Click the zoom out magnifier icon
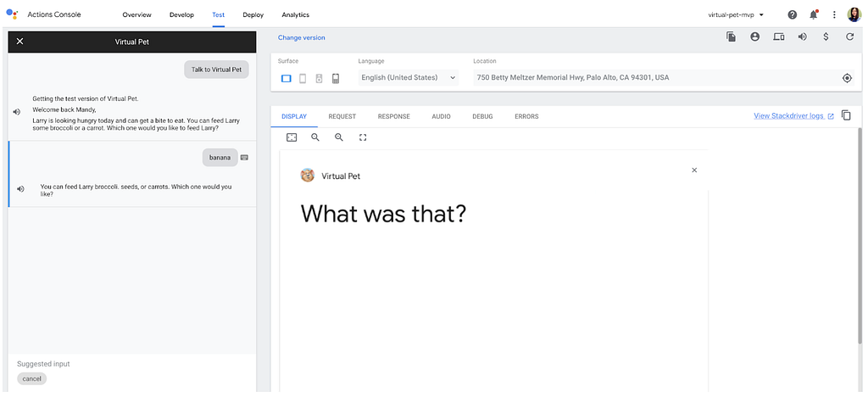The height and width of the screenshot is (397, 868). pos(315,137)
